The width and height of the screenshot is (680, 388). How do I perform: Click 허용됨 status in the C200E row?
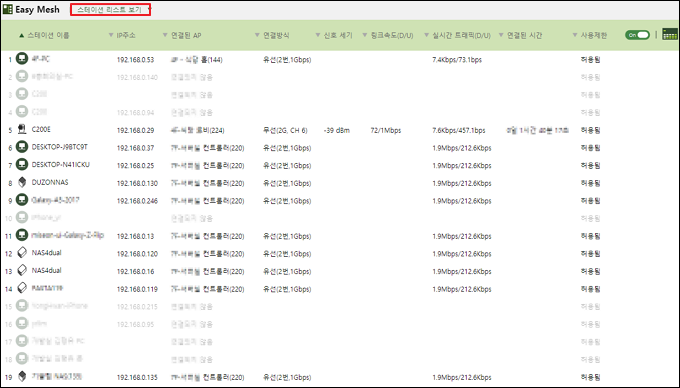click(590, 130)
